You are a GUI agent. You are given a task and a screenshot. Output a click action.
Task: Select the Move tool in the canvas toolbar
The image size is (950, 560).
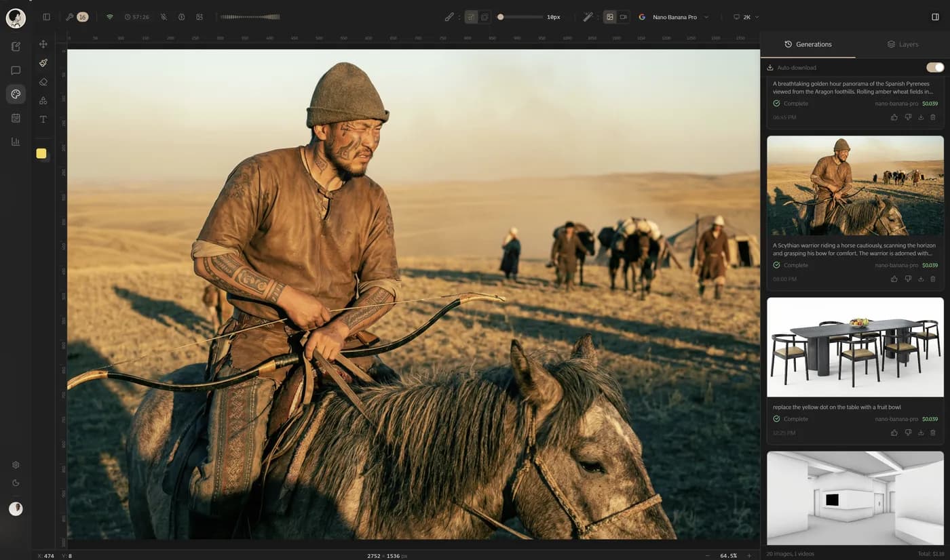[43, 44]
